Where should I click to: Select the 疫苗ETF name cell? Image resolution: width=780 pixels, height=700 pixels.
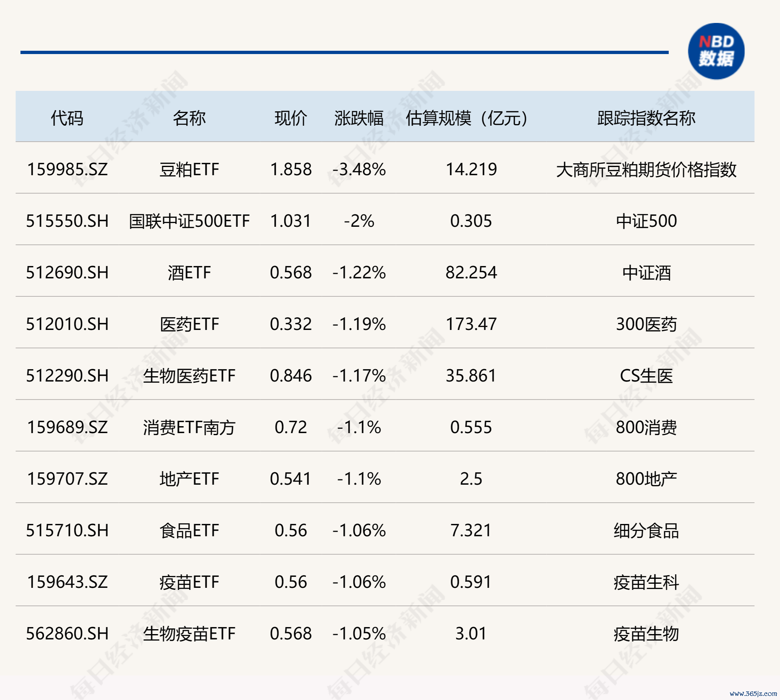point(189,582)
